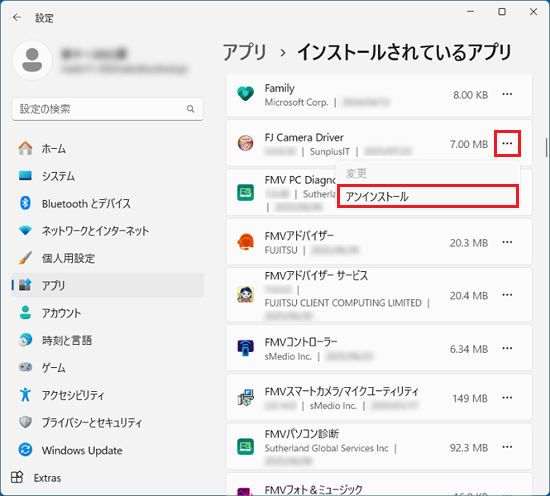Open FMVパソコン診断 options menu
The width and height of the screenshot is (550, 496).
tap(507, 447)
